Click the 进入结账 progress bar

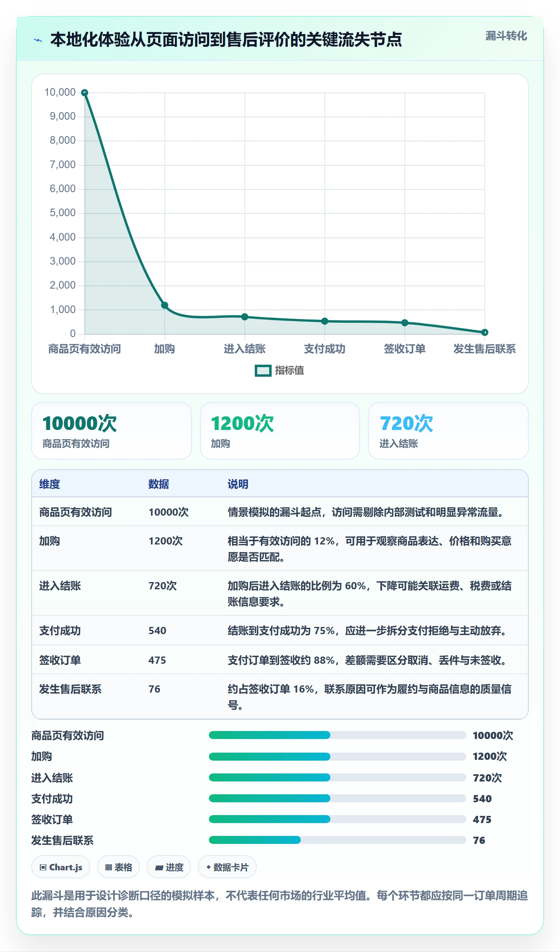click(337, 777)
